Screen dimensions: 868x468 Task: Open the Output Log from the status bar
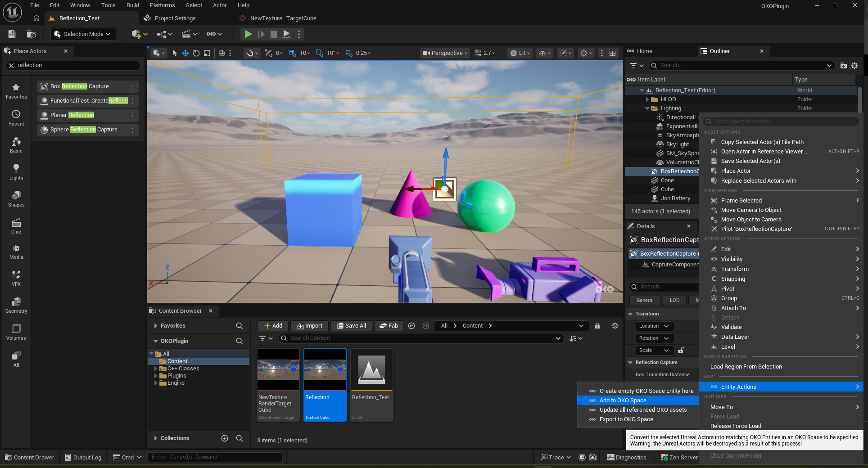pyautogui.click(x=83, y=457)
